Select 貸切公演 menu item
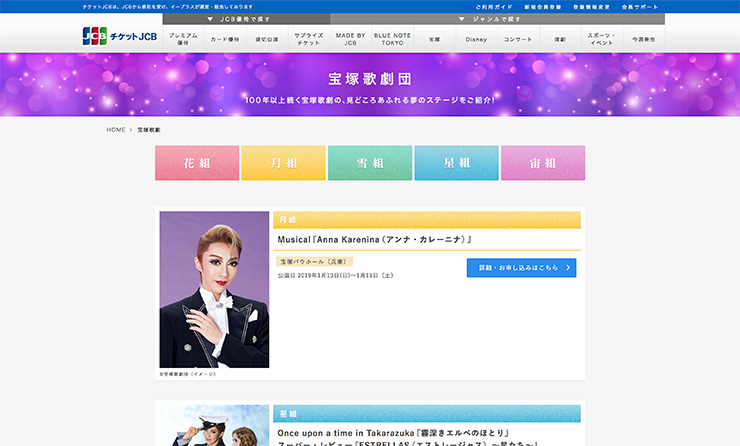 click(x=267, y=39)
